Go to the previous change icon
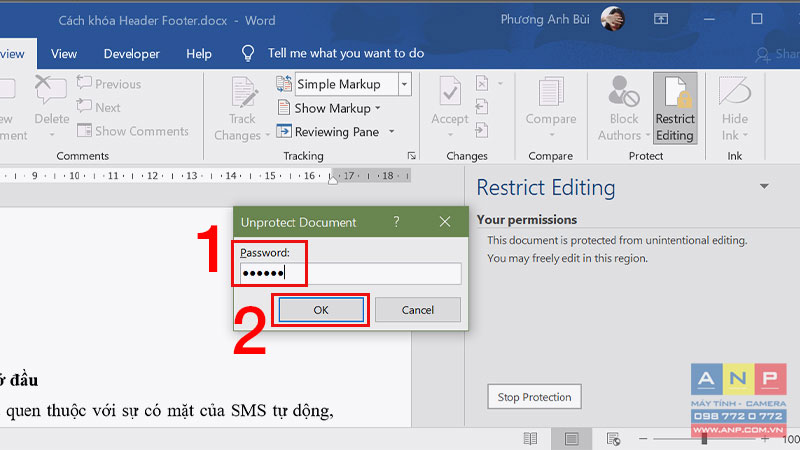Viewport: 800px width, 450px height. coord(482,107)
